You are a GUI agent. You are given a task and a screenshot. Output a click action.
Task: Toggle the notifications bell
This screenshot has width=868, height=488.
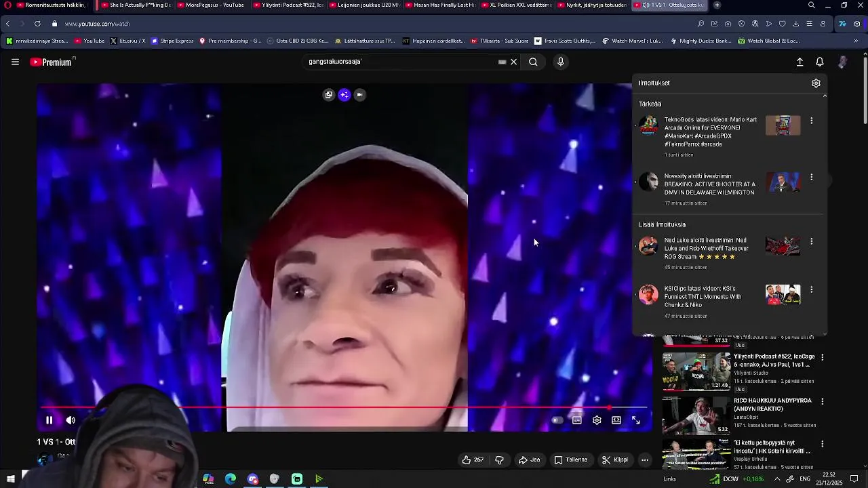(820, 62)
